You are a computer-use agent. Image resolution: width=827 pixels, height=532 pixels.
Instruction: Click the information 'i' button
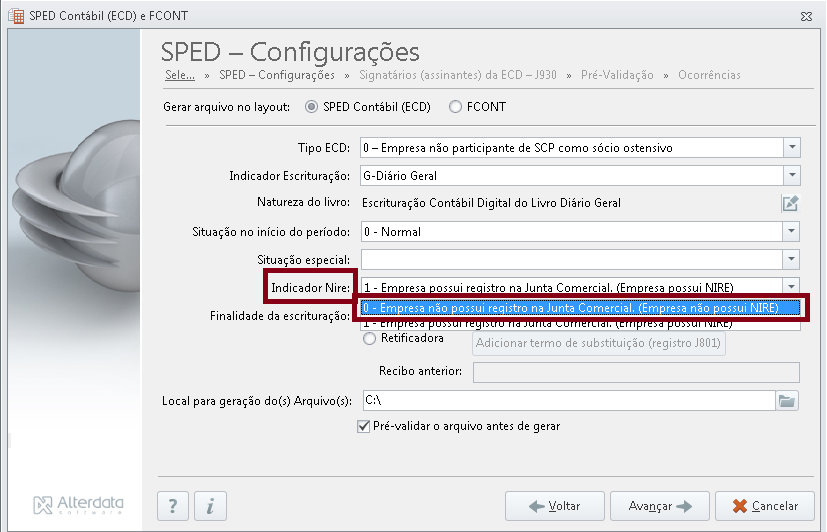tap(210, 506)
